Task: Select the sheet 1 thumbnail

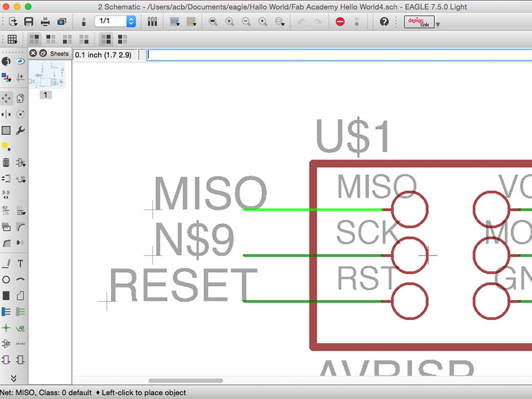Action: click(47, 76)
